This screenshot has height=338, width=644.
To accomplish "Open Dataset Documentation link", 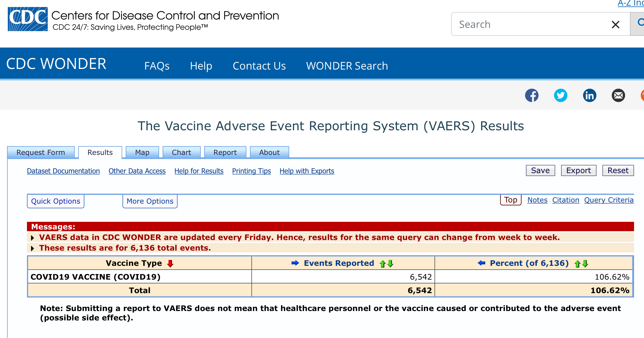I will tap(63, 171).
